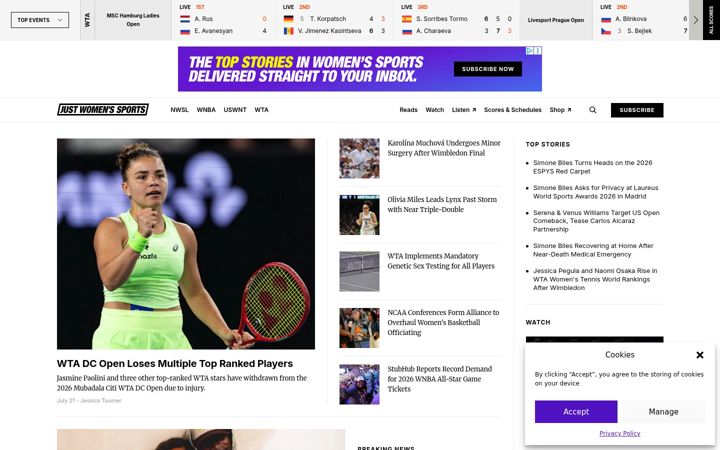720x450 pixels.
Task: Open the NWSL menu item
Action: 180,110
